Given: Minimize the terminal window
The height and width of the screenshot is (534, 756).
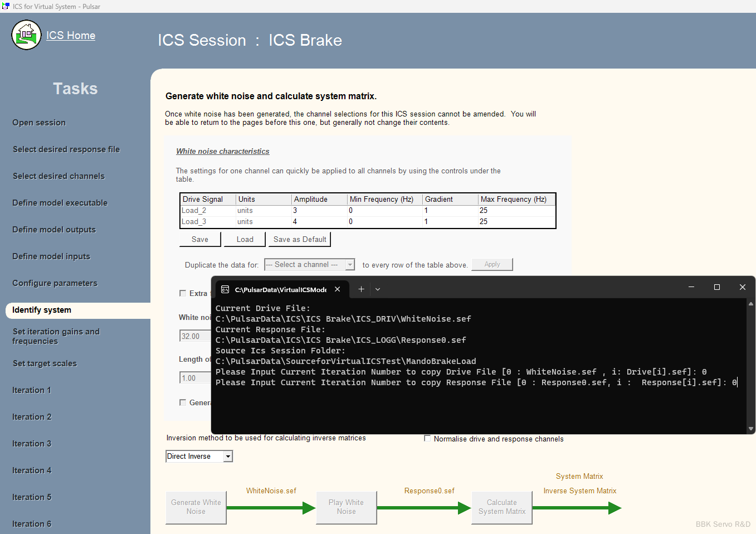Looking at the screenshot, I should click(691, 287).
